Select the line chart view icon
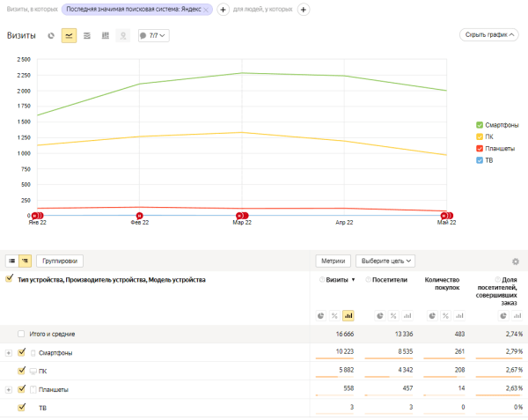The width and height of the screenshot is (528, 420). pyautogui.click(x=69, y=36)
